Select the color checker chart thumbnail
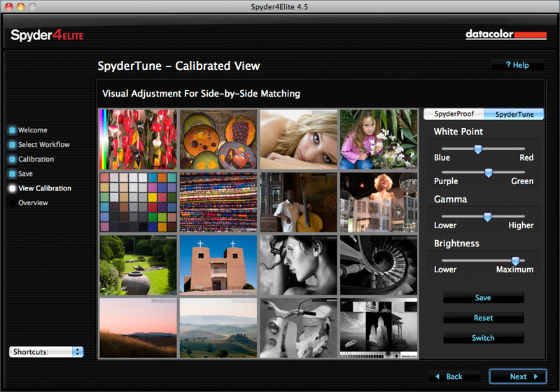 coord(137,202)
